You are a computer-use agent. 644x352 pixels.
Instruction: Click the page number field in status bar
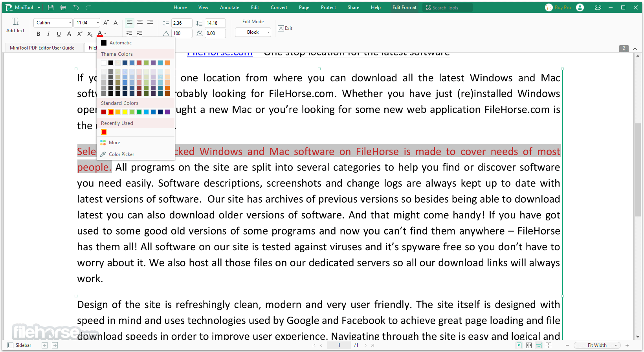339,345
